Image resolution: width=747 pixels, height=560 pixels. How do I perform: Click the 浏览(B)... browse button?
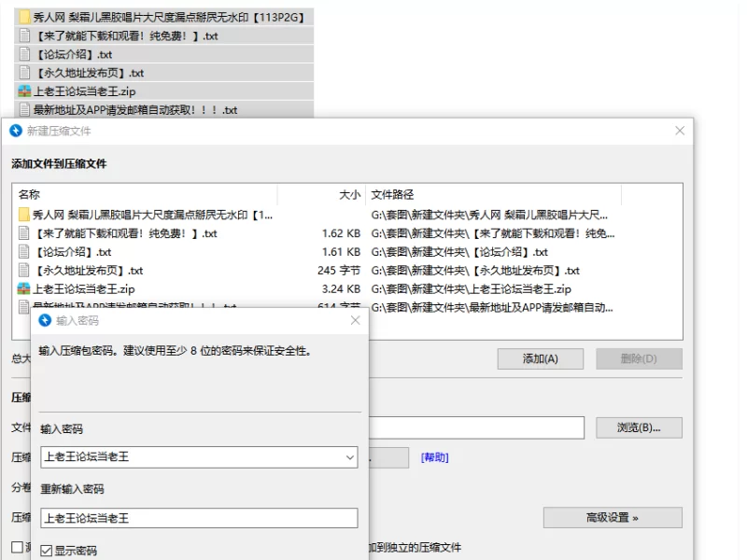pyautogui.click(x=639, y=427)
